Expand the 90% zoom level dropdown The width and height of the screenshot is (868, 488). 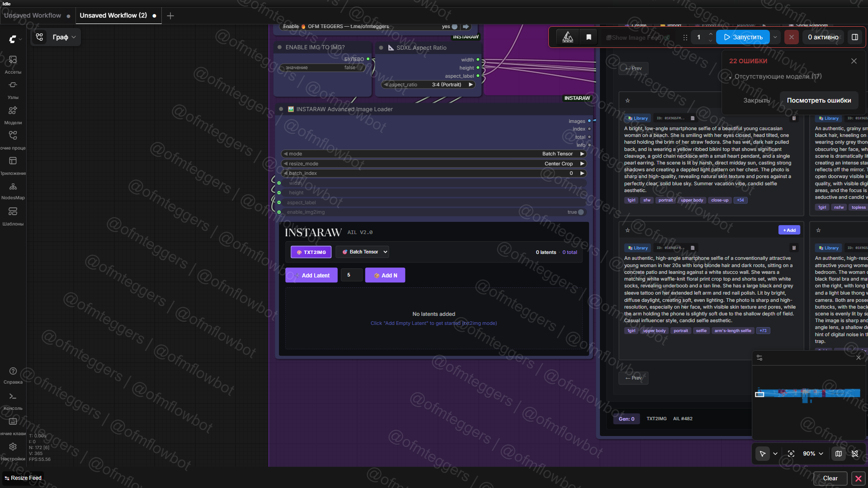coord(813,454)
